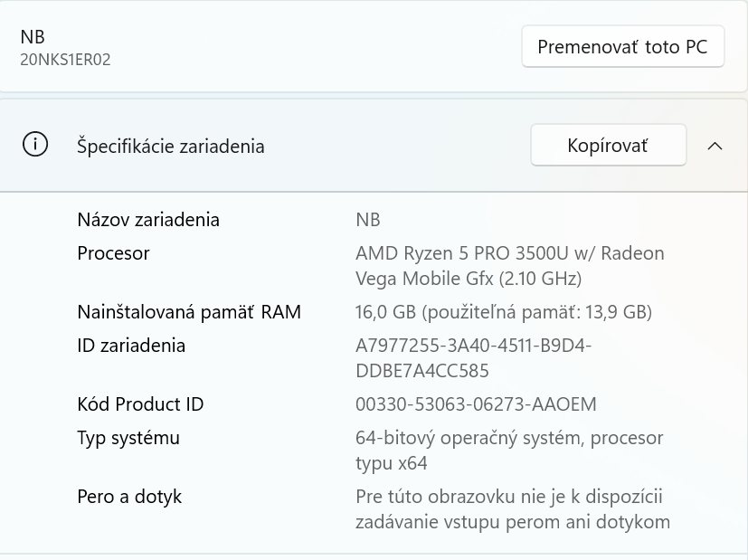
Task: Select the chevron arrow on the specifications header
Action: tap(715, 146)
